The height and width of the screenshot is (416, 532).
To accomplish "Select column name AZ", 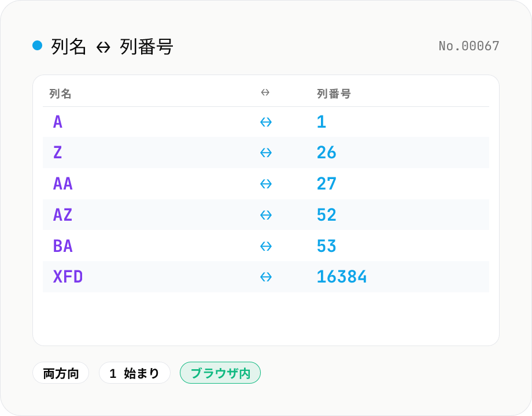I will pos(63,214).
